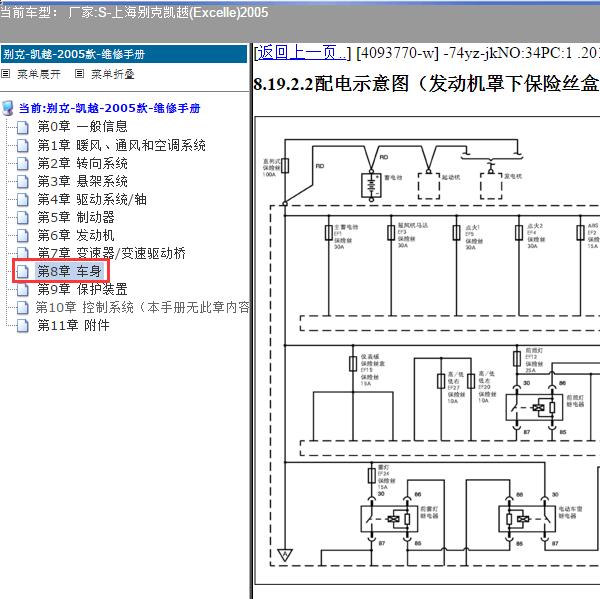Click page icon of 第7章 变速器

pos(23,253)
